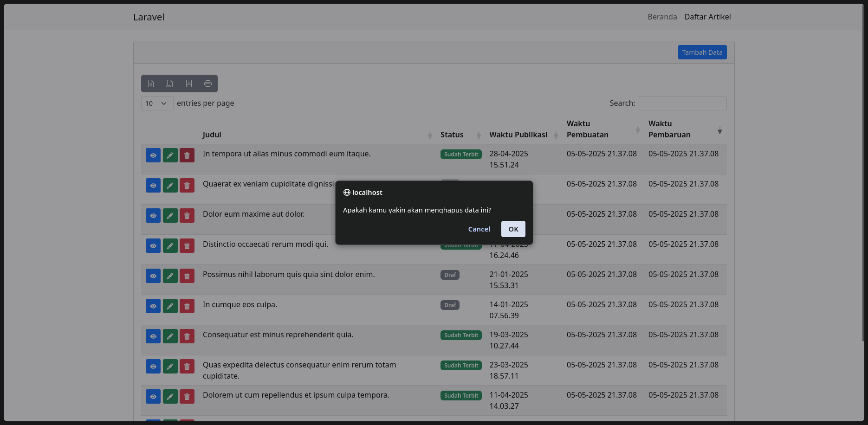Delete article 'Quaerat ex veniam cupiditate'
868x425 pixels.
pos(187,186)
